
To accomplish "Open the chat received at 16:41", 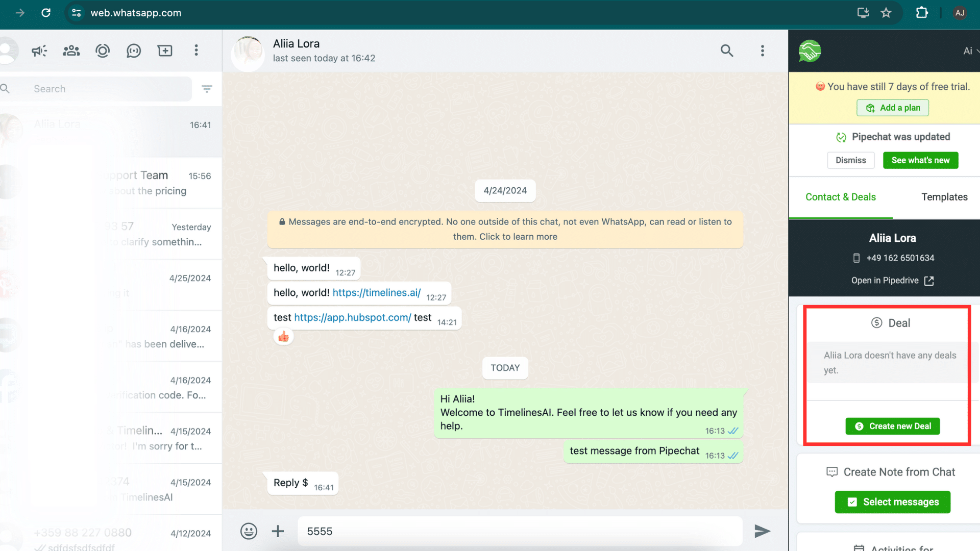I will (111, 132).
